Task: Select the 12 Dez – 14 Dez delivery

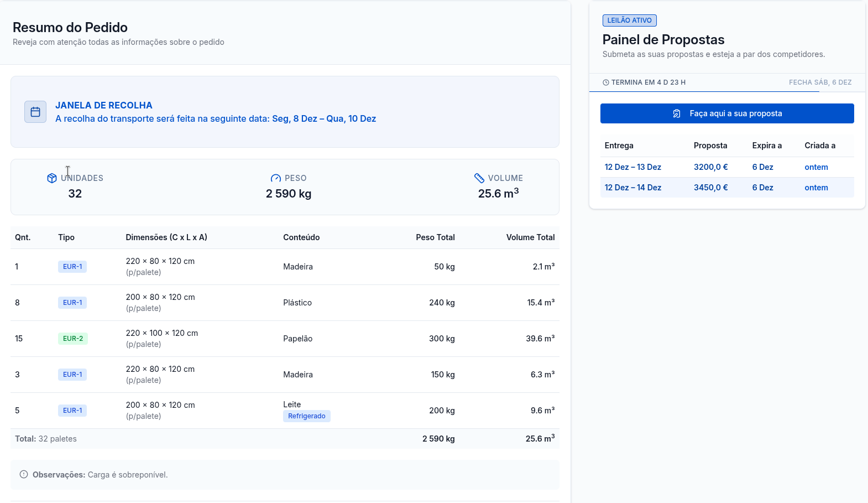Action: [632, 188]
